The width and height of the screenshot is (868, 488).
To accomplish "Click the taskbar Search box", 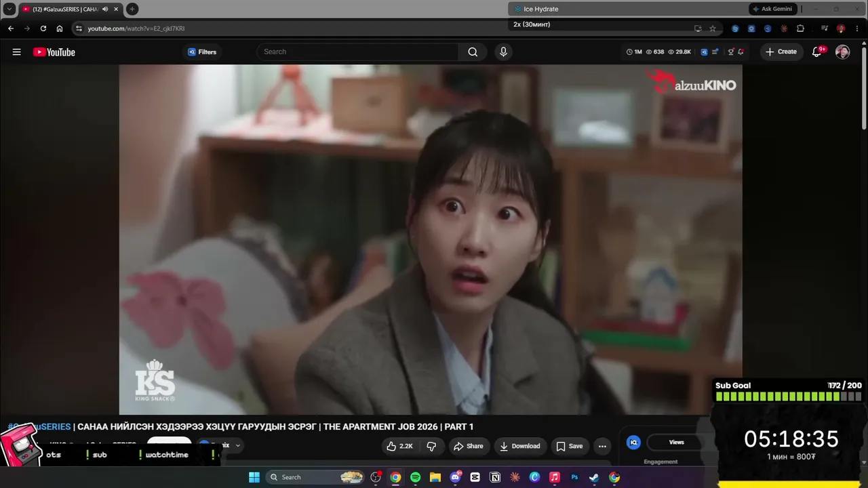I will click(315, 477).
